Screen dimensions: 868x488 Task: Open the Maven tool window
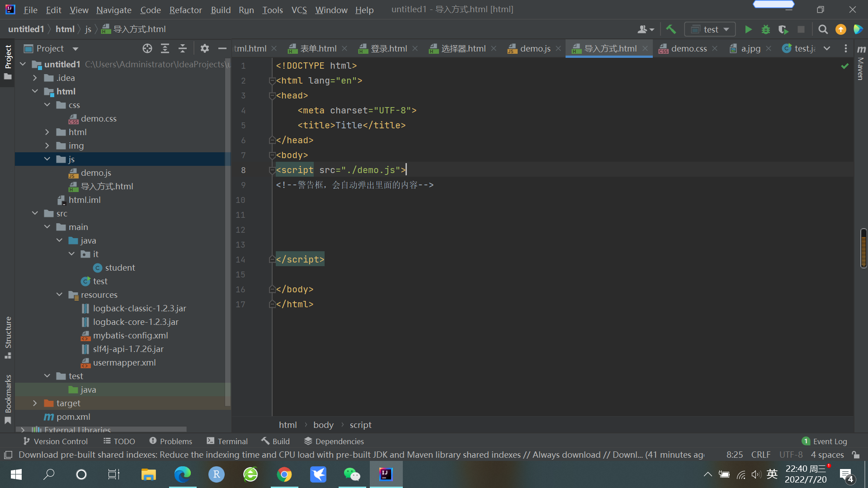click(861, 63)
